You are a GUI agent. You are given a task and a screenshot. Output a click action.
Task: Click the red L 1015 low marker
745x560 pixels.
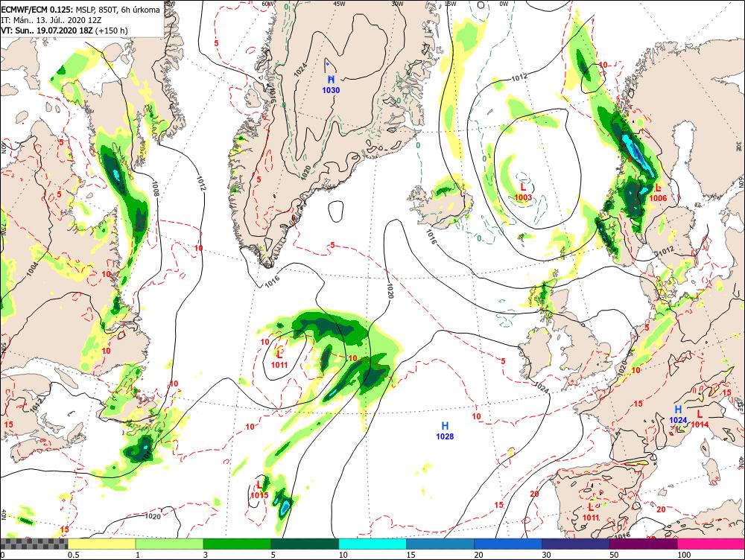pos(259,490)
